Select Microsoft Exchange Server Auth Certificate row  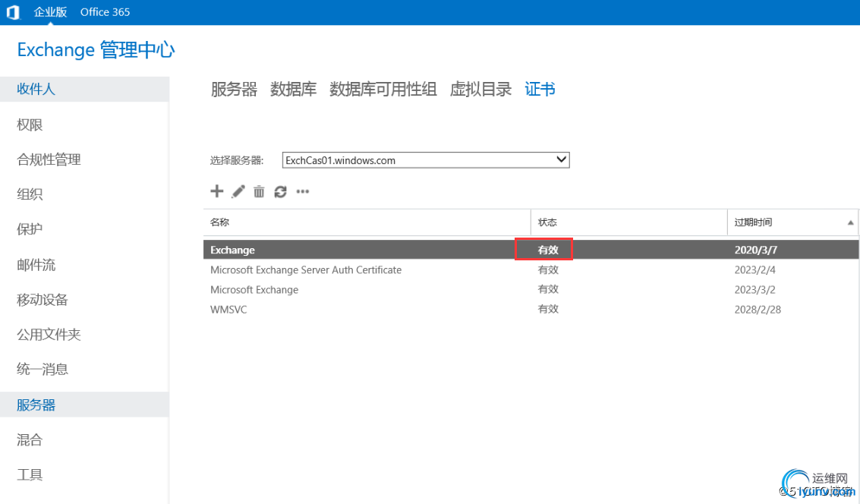pyautogui.click(x=531, y=269)
